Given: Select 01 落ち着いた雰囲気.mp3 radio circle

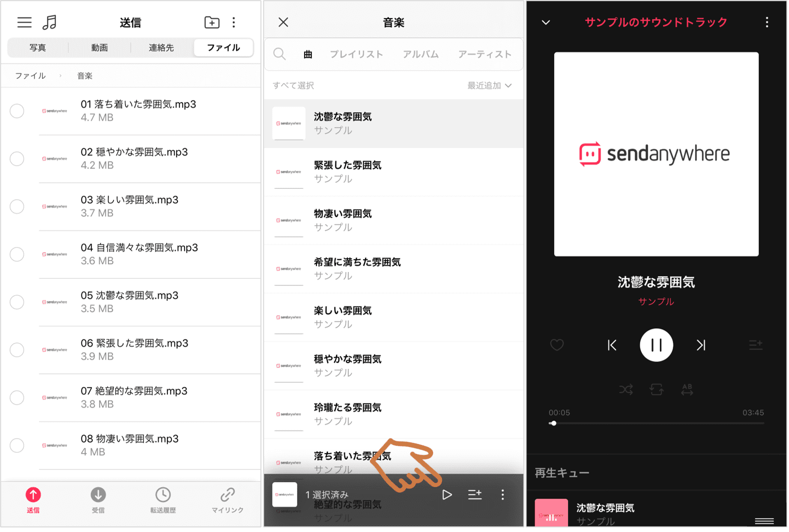Looking at the screenshot, I should pyautogui.click(x=17, y=111).
